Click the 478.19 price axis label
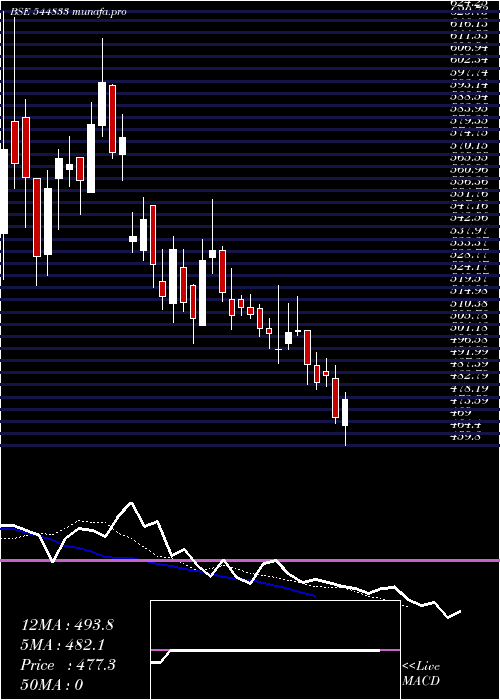Image resolution: width=500 pixels, height=700 pixels. coord(469,388)
